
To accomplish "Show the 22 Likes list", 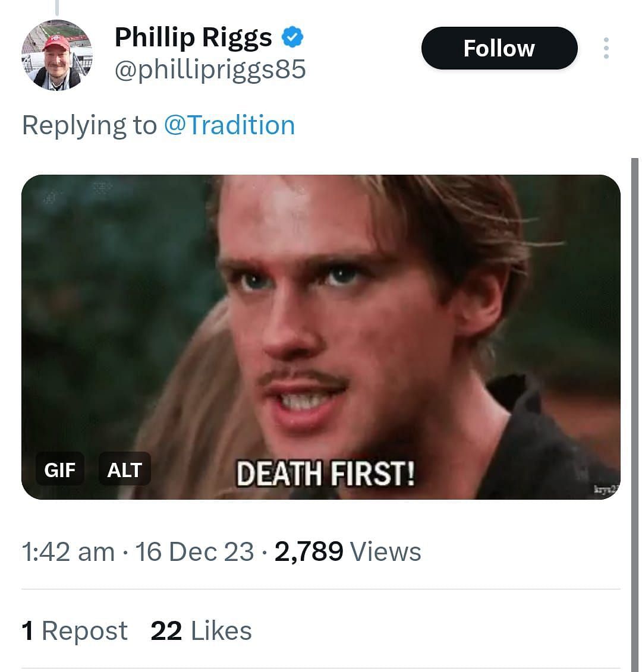I will (x=201, y=631).
